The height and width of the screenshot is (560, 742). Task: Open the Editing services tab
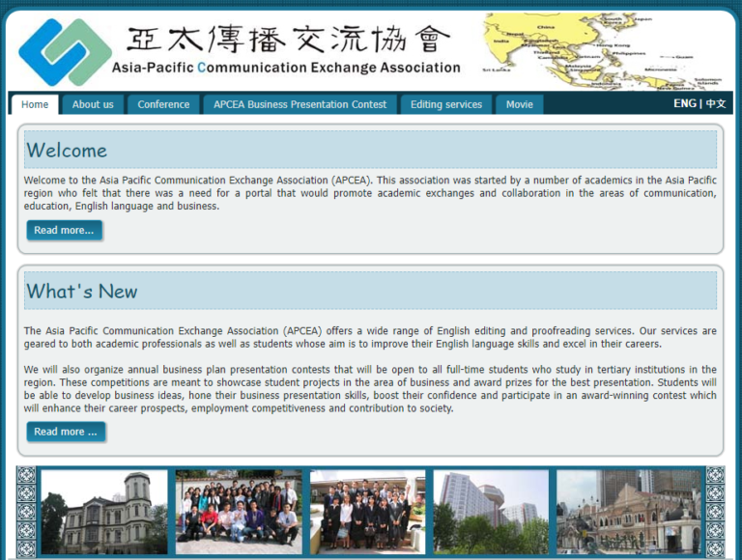446,104
